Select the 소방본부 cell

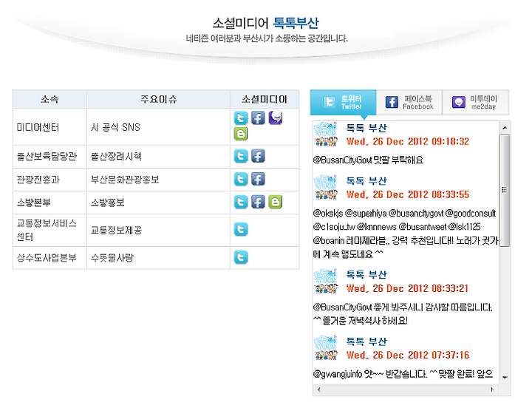pos(50,203)
